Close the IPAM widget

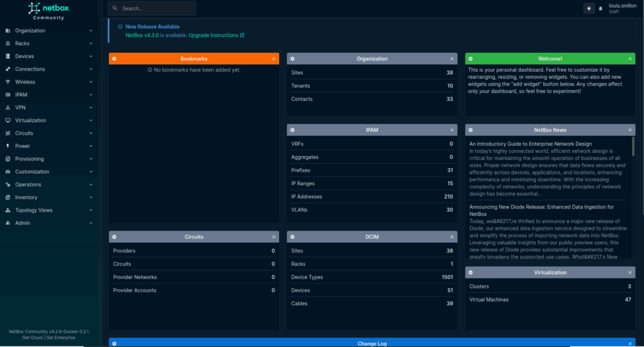coord(452,130)
